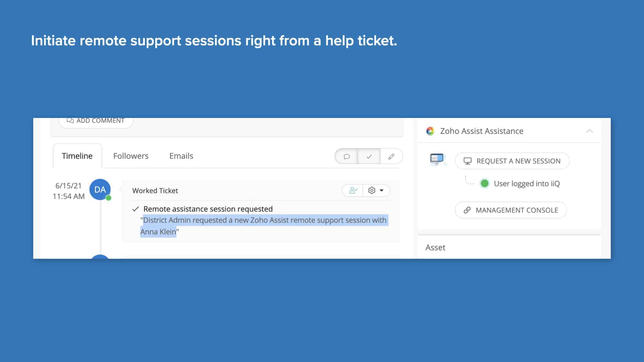Viewport: 644px width, 362px height.
Task: Switch to the Followers tab
Action: [131, 156]
